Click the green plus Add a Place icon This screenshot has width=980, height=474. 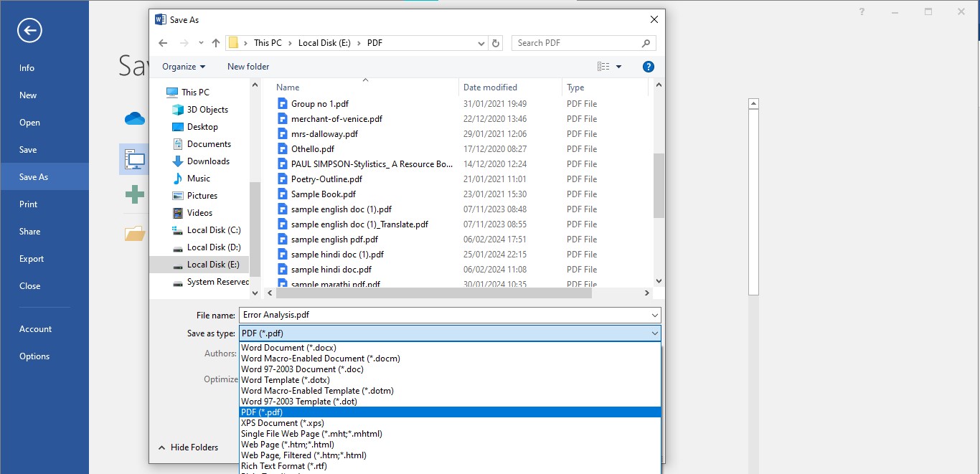point(134,194)
